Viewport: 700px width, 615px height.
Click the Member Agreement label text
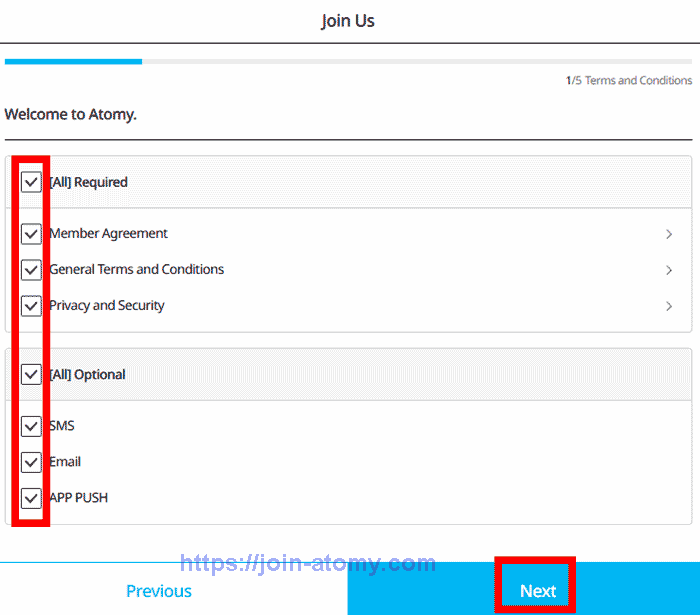109,234
